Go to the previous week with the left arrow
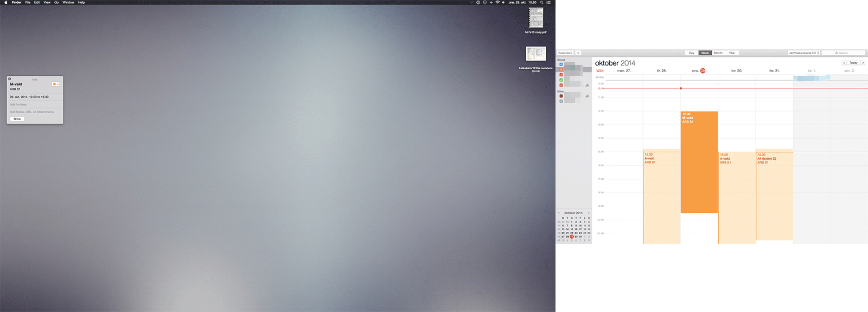 click(x=844, y=63)
